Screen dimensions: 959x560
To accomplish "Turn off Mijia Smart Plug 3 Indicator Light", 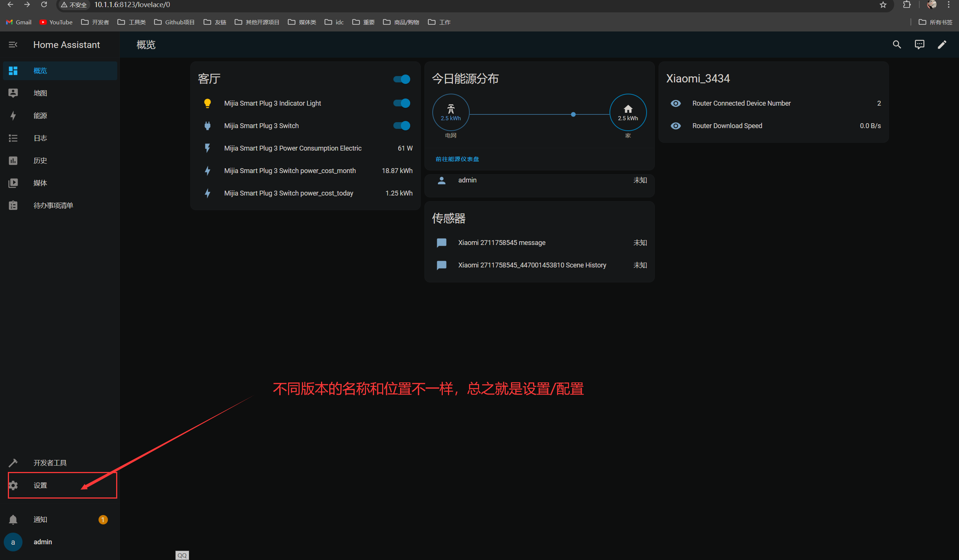I will [402, 103].
